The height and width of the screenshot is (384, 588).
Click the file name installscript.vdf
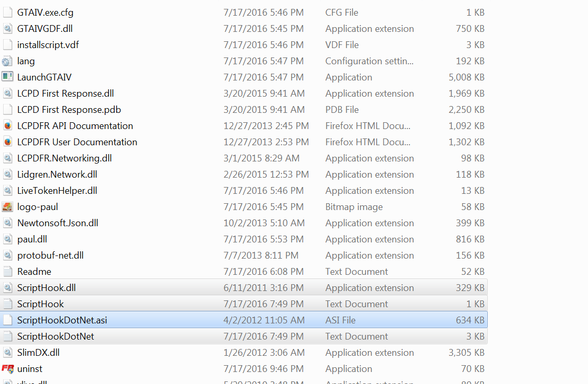coord(48,45)
